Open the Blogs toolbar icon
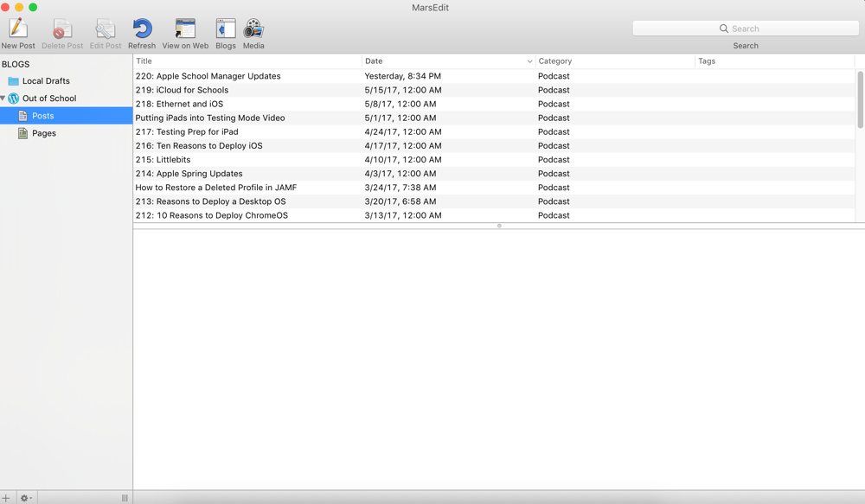The image size is (865, 504). (226, 29)
